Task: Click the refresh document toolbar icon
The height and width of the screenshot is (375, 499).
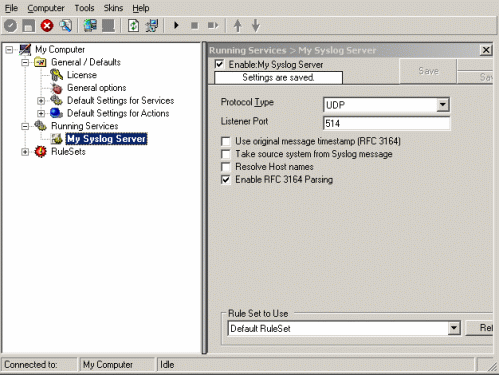Action: click(133, 26)
